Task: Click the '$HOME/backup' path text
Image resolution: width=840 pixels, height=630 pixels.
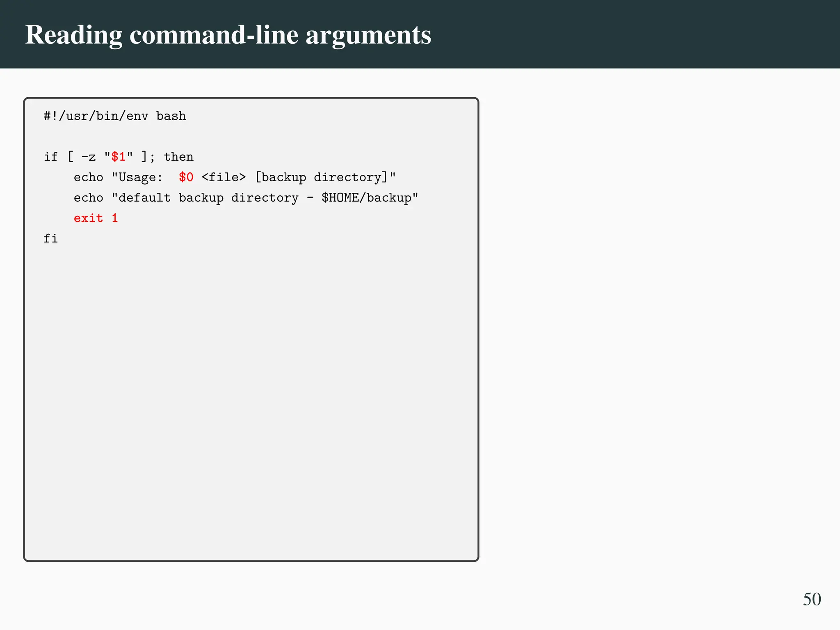Action: (x=366, y=198)
